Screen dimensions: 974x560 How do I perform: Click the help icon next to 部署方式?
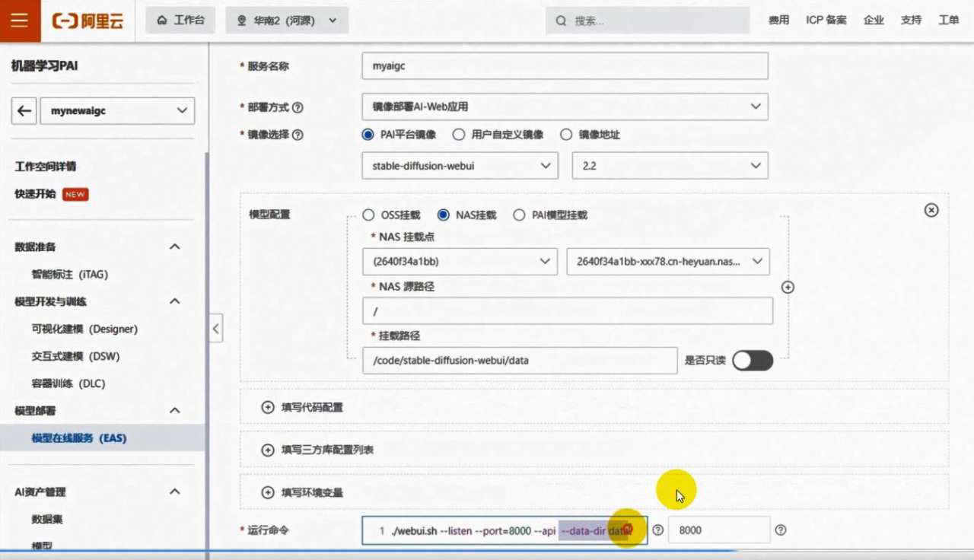(x=298, y=107)
